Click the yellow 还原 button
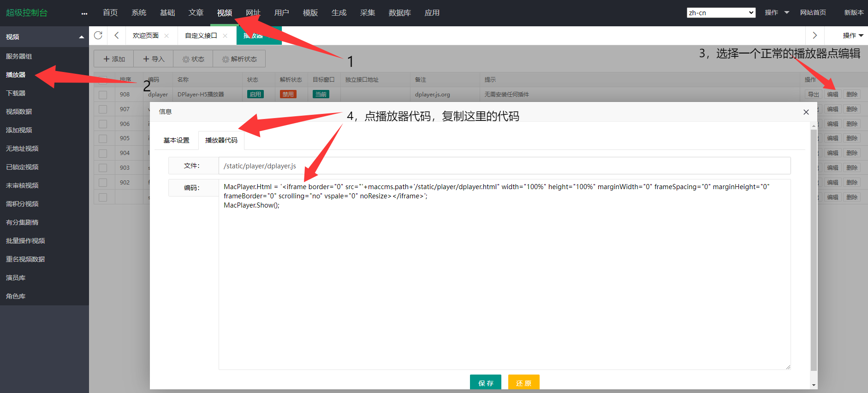This screenshot has width=868, height=393. (523, 383)
